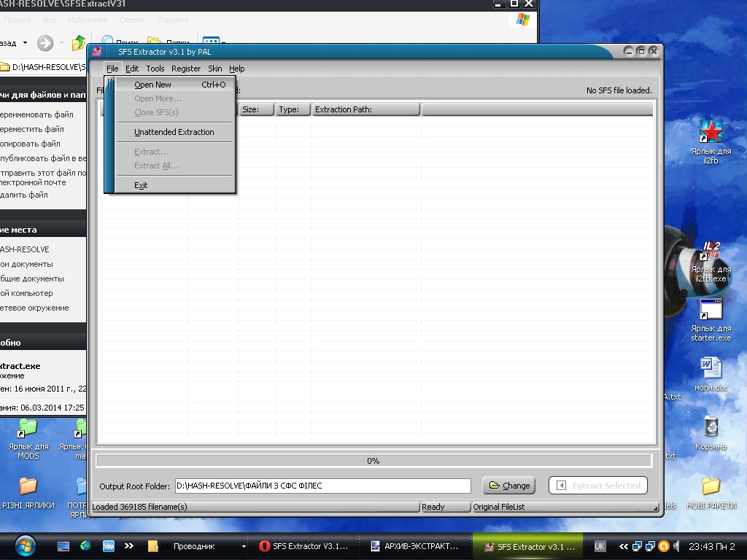The width and height of the screenshot is (747, 560).
Task: Expand the Проводник taskbar group dropdown arrow
Action: [x=244, y=546]
